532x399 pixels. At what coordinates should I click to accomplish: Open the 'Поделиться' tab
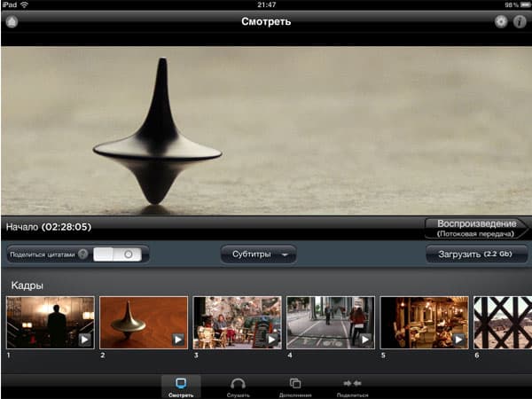click(x=353, y=387)
